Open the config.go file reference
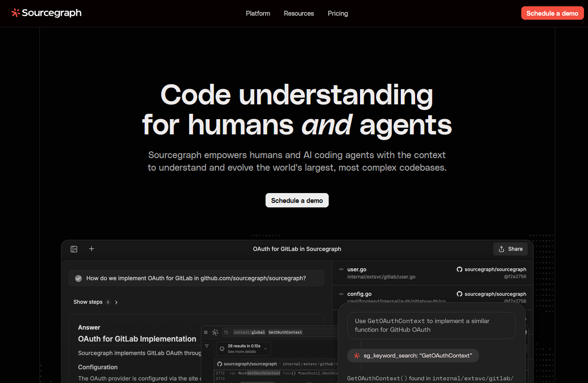 [359, 294]
